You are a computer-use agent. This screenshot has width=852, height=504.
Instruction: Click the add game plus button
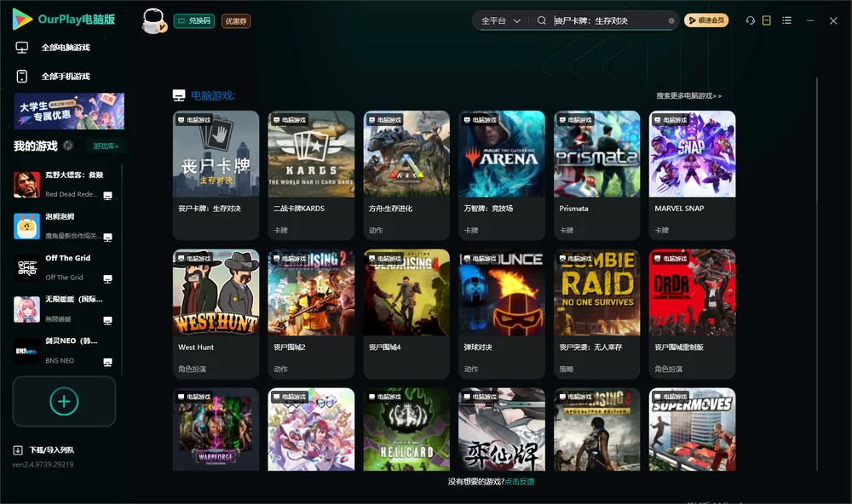point(64,401)
